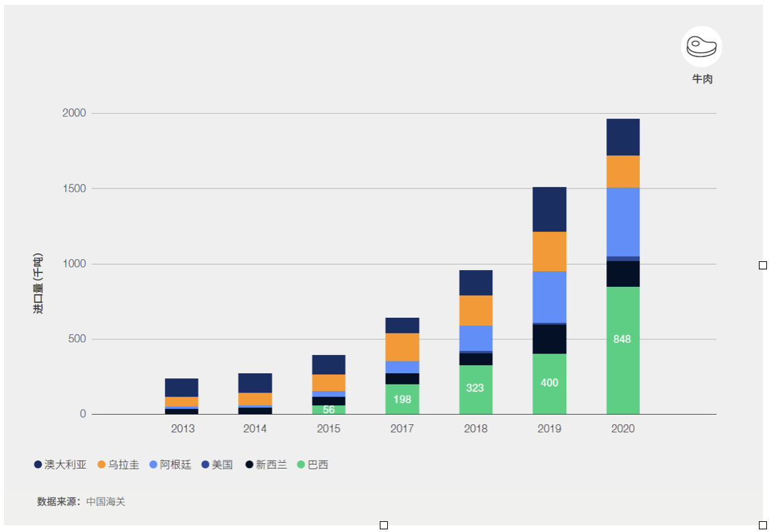Click the 2013 stacked bar

(181, 396)
